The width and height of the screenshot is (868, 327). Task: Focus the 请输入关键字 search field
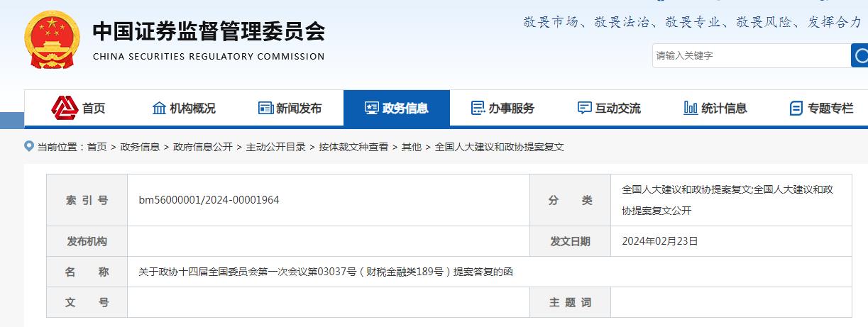click(x=751, y=55)
